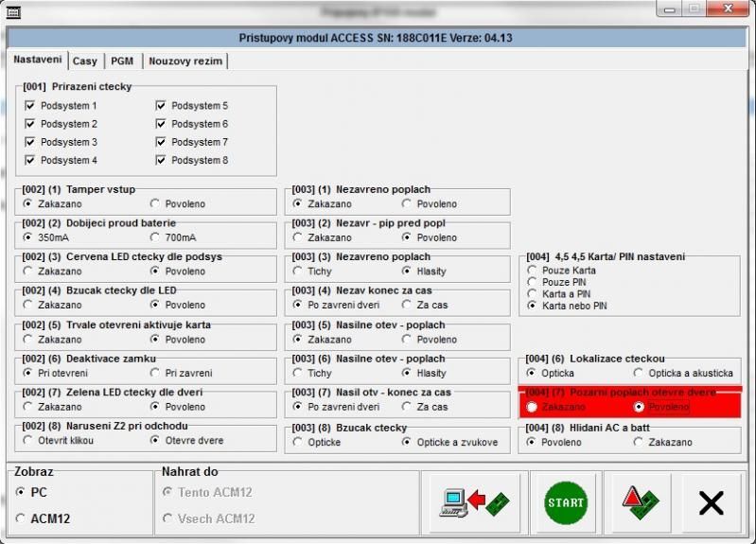756x544 pixels.
Task: Select ACM12 in the Zobraz group
Action: pyautogui.click(x=22, y=518)
